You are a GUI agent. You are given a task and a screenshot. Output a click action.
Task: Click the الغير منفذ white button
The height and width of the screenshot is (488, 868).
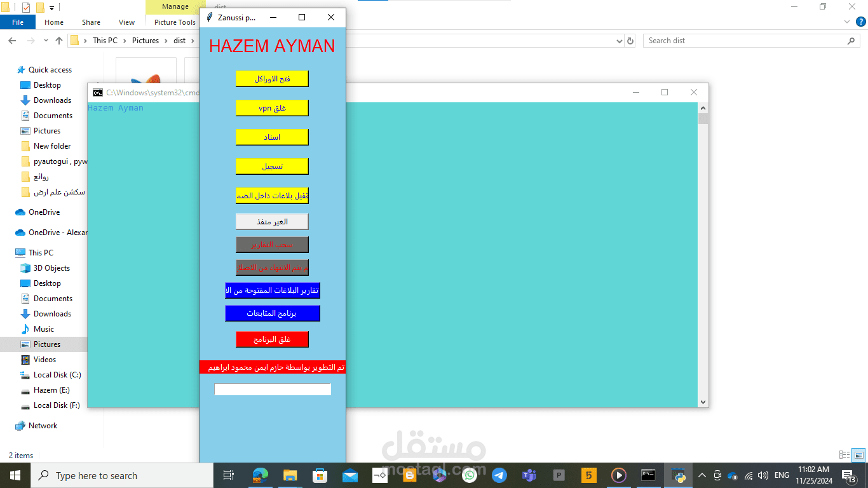pyautogui.click(x=272, y=222)
